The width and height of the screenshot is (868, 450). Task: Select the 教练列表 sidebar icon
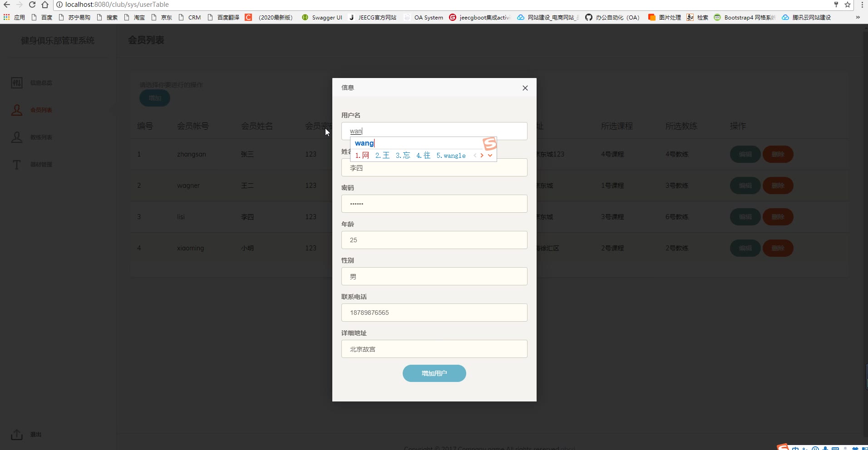tap(17, 137)
